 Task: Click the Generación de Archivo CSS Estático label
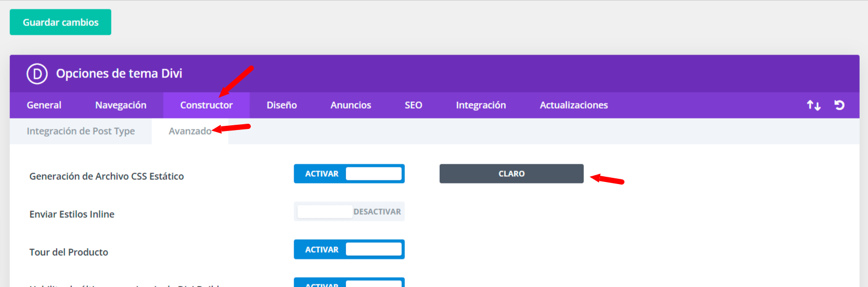(107, 176)
